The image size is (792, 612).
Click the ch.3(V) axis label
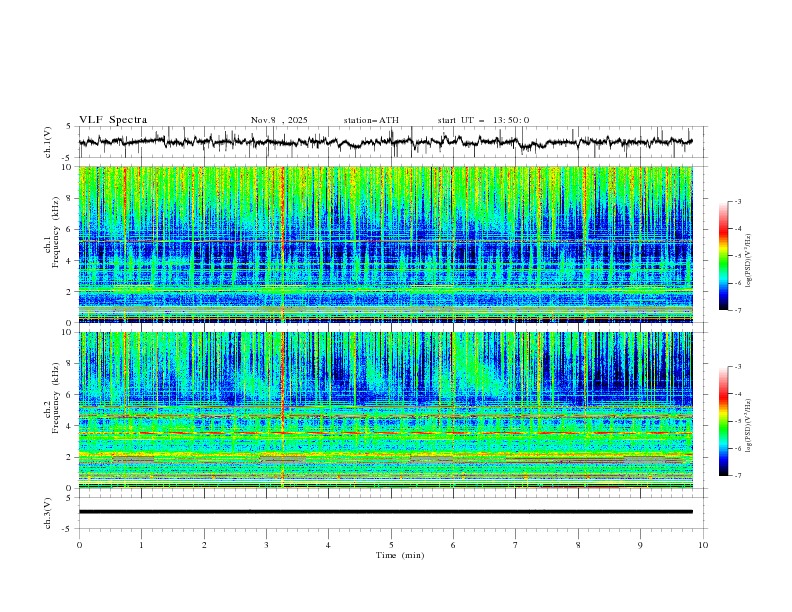(48, 514)
